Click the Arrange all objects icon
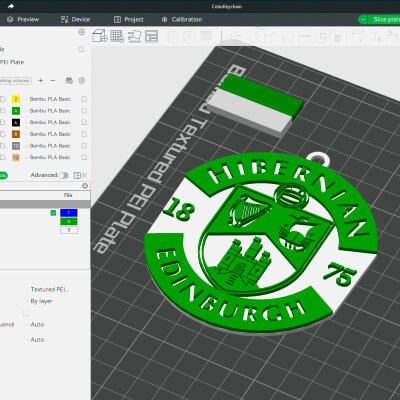 click(x=151, y=36)
